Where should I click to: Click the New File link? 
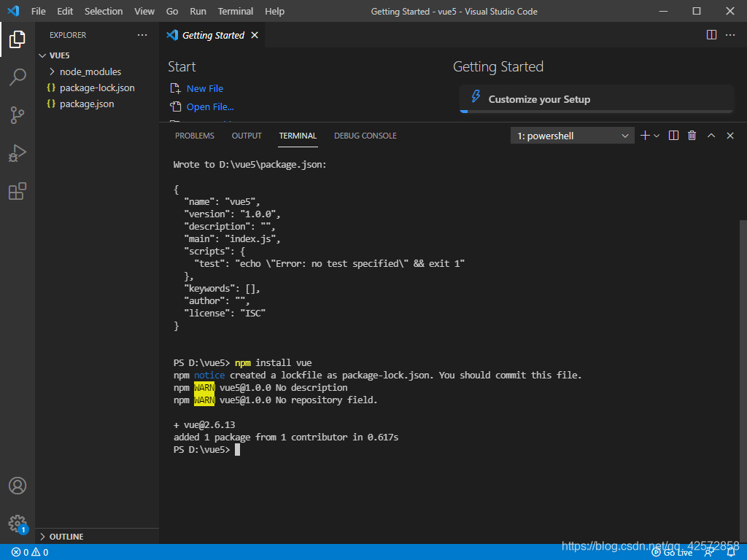[205, 88]
